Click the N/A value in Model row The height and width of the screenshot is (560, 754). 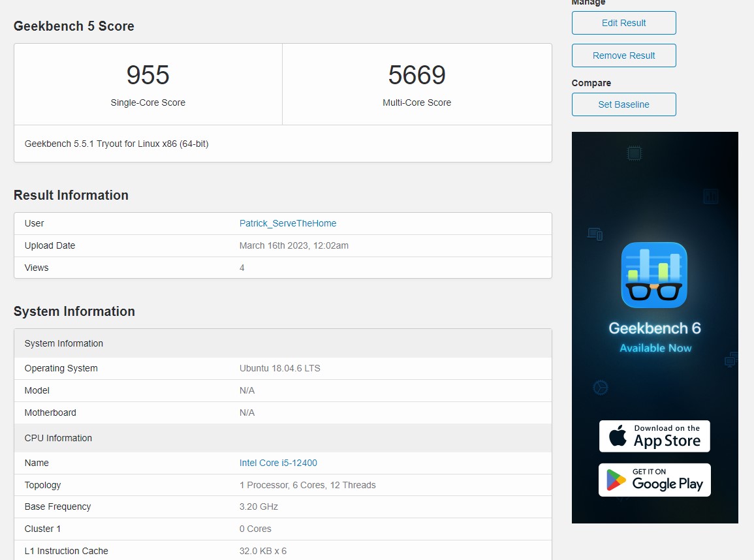click(247, 391)
